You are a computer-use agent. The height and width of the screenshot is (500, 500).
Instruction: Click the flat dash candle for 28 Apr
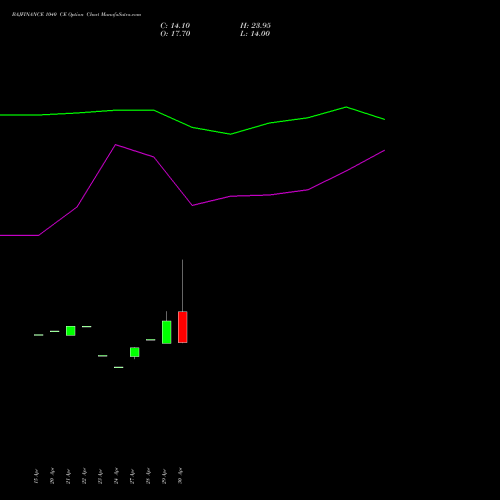pyautogui.click(x=150, y=340)
